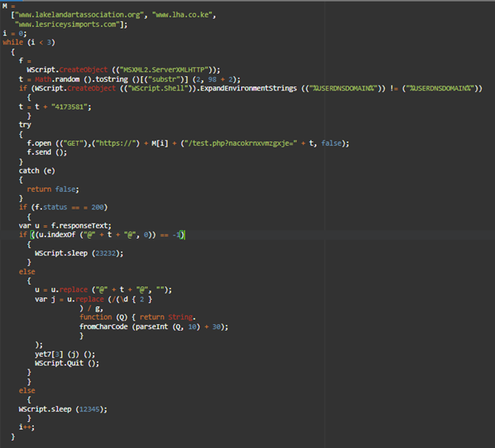Click the "try" keyword
The image size is (495, 448).
(x=25, y=125)
